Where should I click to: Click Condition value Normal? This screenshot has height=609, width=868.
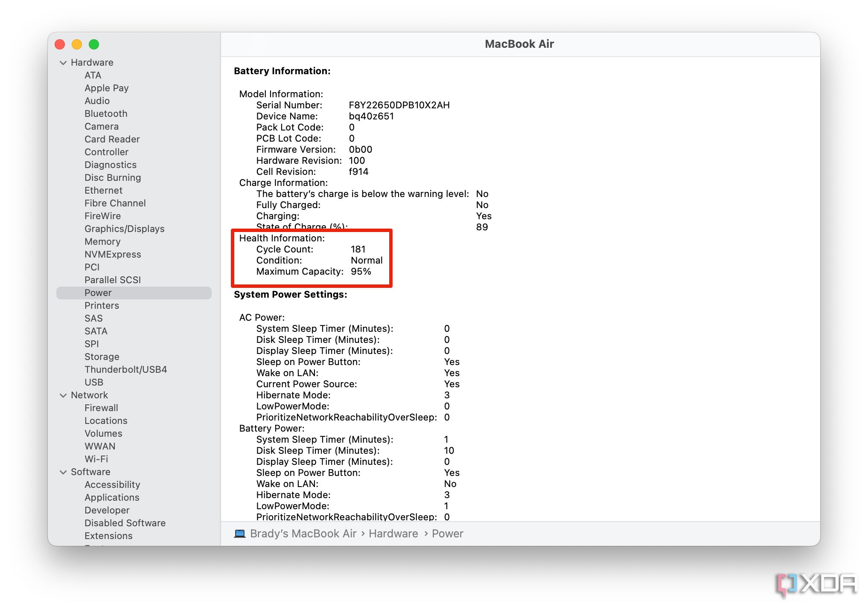click(x=367, y=261)
